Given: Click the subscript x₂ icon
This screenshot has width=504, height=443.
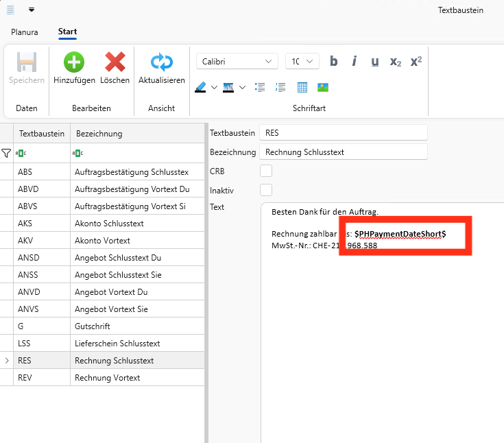Looking at the screenshot, I should click(x=396, y=62).
